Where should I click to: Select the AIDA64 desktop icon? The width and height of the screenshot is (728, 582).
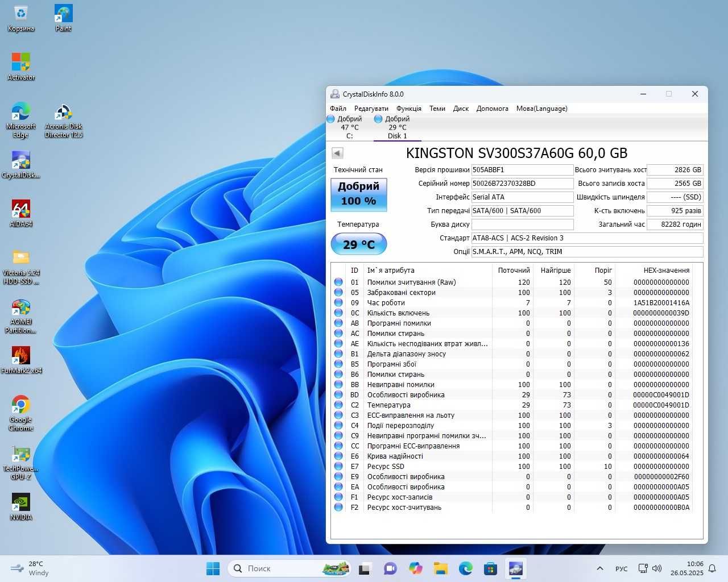(x=21, y=213)
